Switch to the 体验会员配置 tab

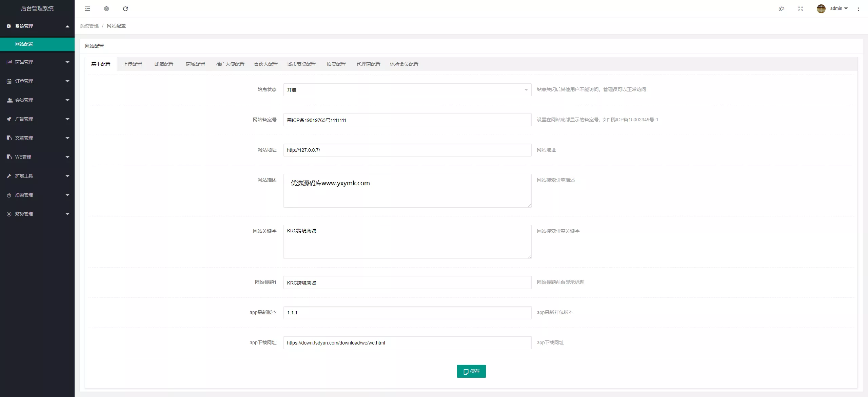click(404, 64)
